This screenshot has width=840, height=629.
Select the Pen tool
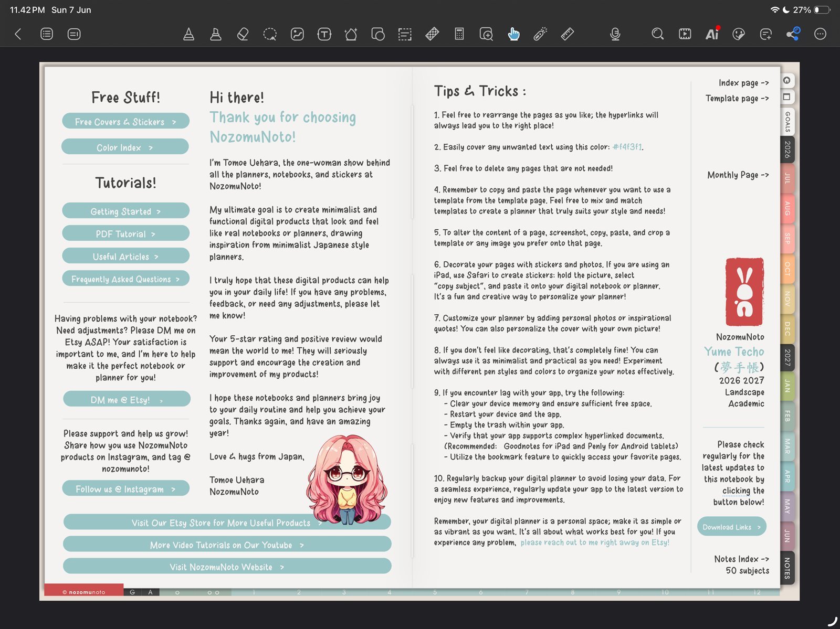188,34
